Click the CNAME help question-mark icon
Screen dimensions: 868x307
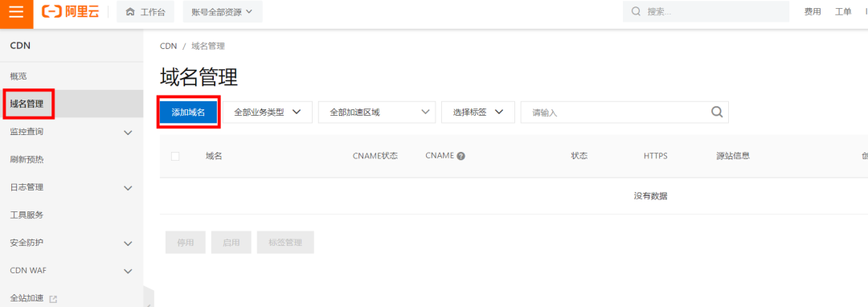pyautogui.click(x=461, y=156)
